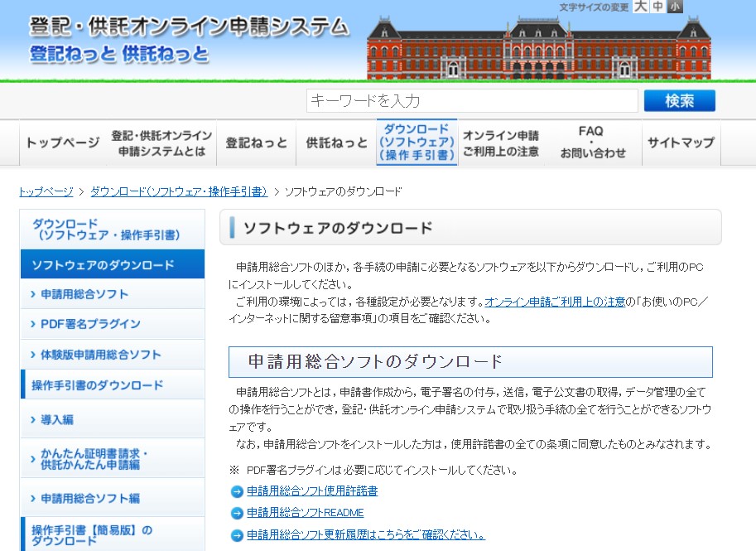Viewport: 756px width, 551px height.
Task: Open the FAQ・お問い合わせ tab
Action: click(592, 143)
